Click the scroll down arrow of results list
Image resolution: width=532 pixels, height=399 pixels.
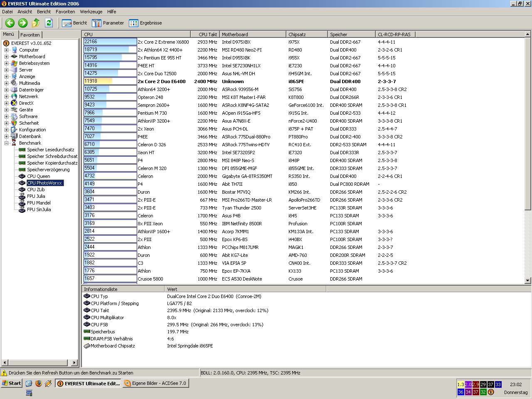point(528,281)
